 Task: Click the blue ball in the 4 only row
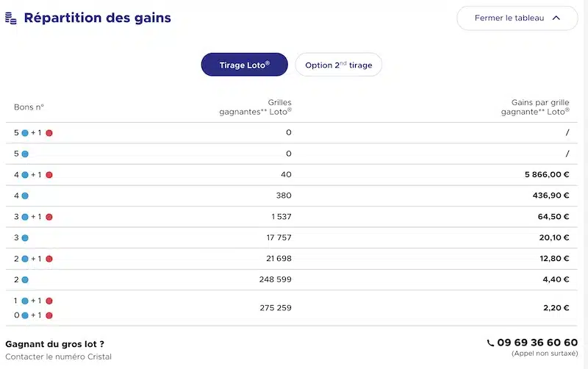[x=25, y=196]
